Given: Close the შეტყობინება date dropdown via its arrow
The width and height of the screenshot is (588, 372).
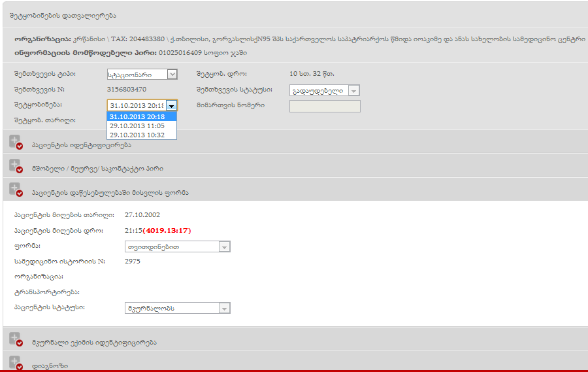Looking at the screenshot, I should click(171, 105).
